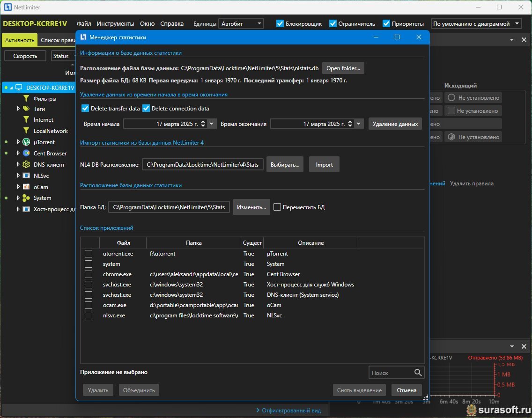Click the µTorrent app icon in tree
This screenshot has width=532, height=418.
point(26,142)
